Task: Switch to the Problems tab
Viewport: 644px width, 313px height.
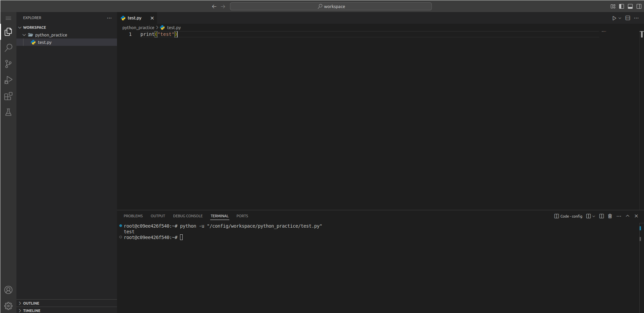Action: click(x=133, y=216)
